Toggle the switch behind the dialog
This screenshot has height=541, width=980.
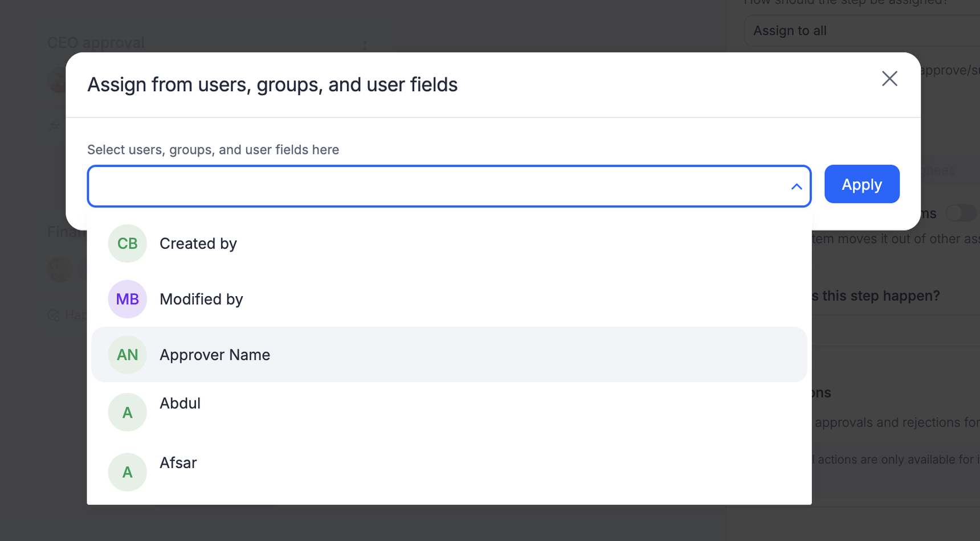[961, 214]
